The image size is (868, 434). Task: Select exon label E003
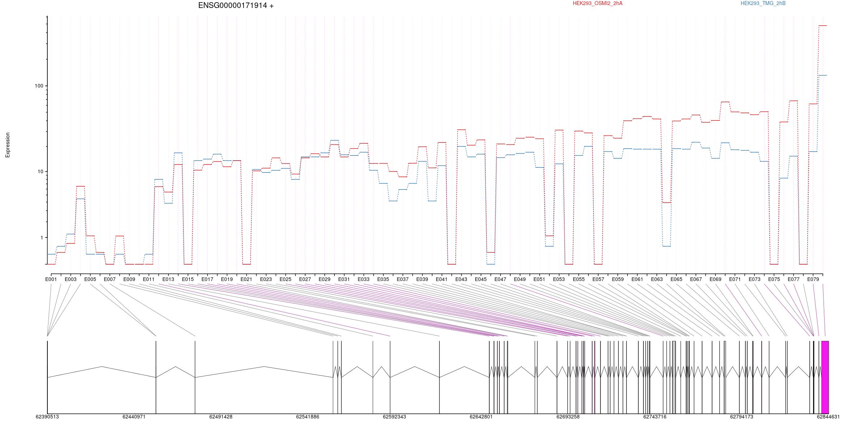tap(71, 279)
